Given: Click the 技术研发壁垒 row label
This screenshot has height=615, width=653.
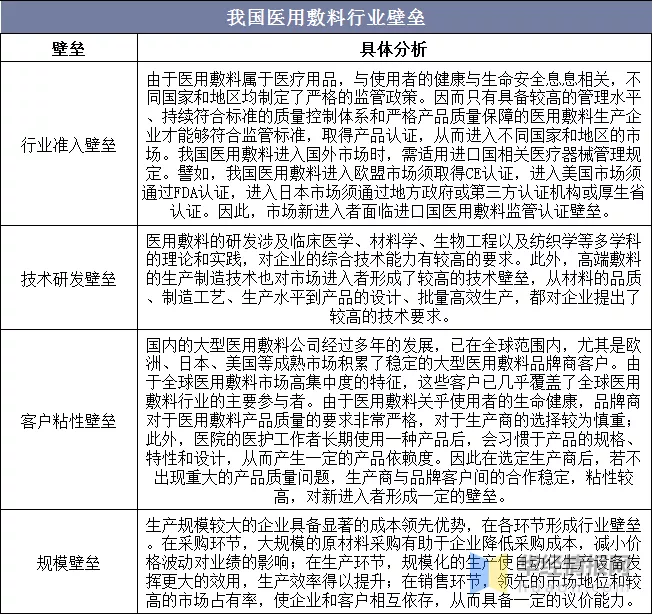Looking at the screenshot, I should pyautogui.click(x=68, y=279).
